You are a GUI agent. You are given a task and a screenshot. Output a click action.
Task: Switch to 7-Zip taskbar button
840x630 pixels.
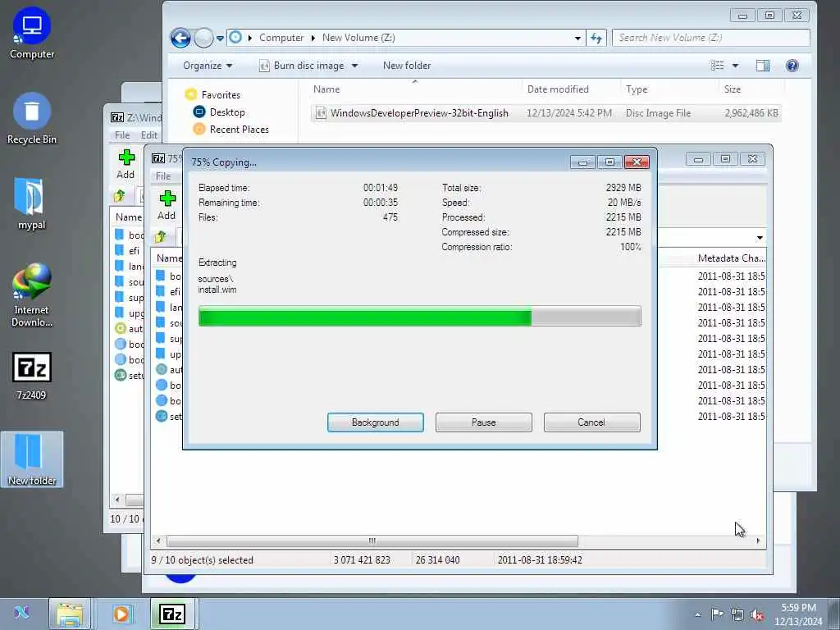pos(173,614)
